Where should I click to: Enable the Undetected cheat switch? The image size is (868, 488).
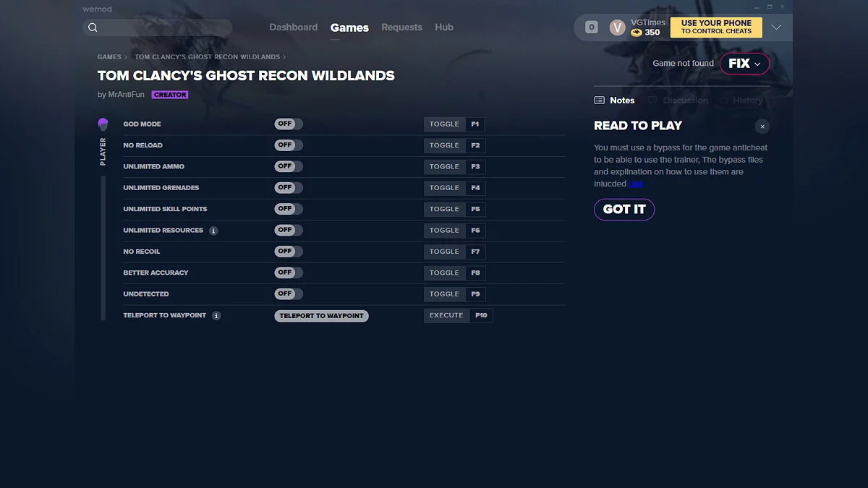288,294
